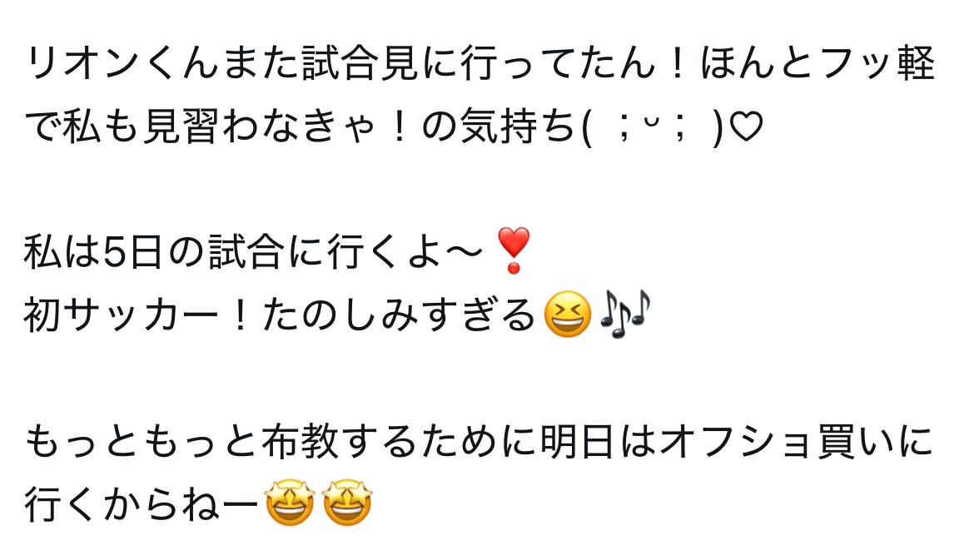The width and height of the screenshot is (974, 560).
Task: Click the second star-eyed face emoji
Action: point(347,503)
